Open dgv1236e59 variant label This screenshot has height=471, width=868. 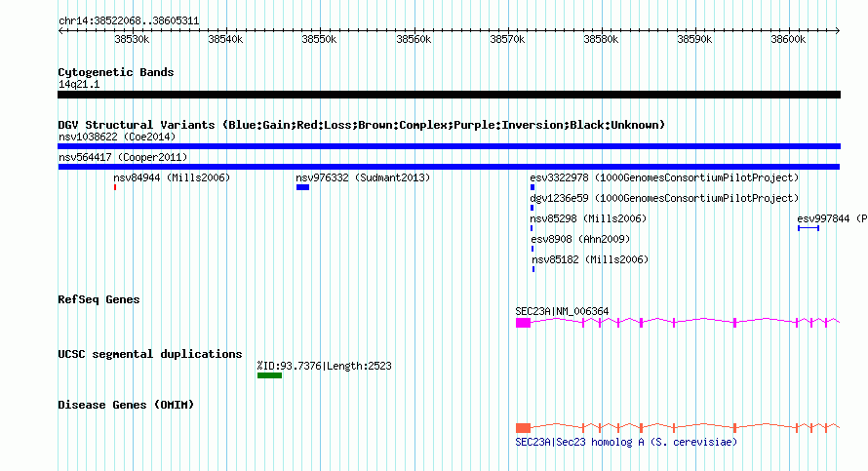tap(664, 198)
